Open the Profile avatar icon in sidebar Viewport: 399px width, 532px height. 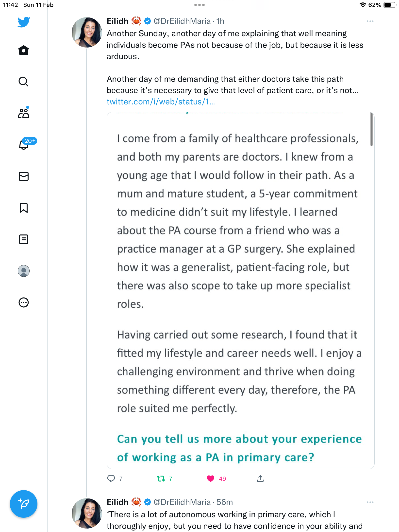click(24, 271)
